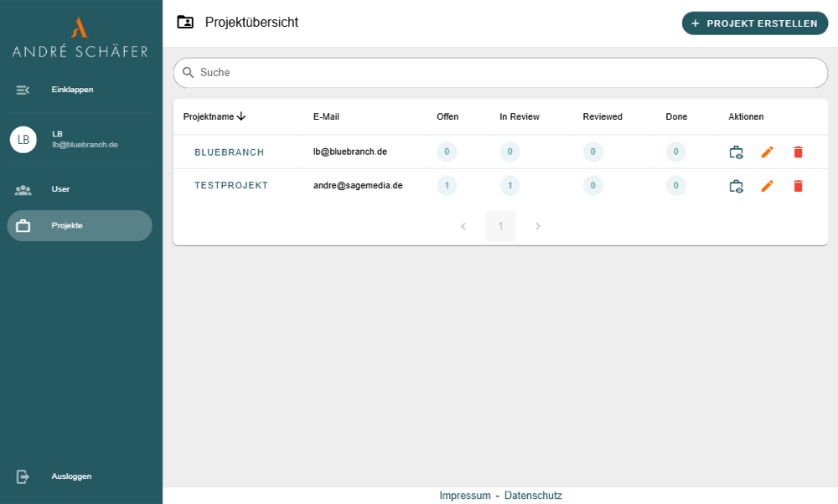
Task: Click the Done column header
Action: [x=676, y=116]
